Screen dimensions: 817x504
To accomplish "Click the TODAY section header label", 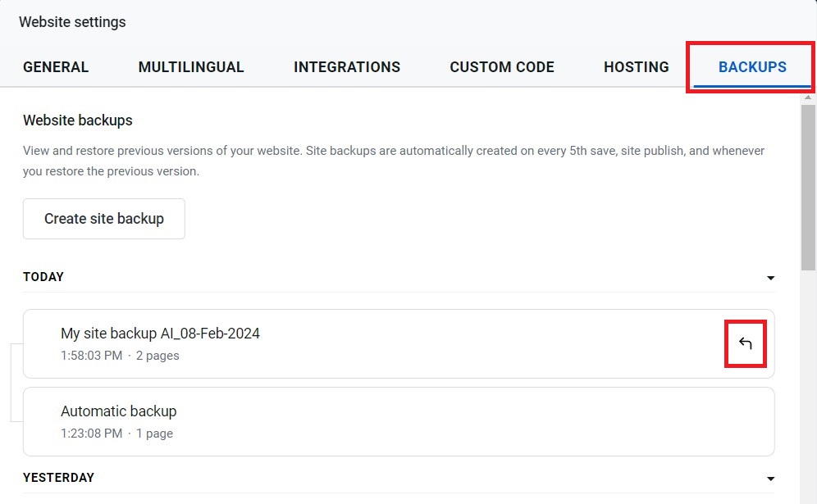I will 43,277.
